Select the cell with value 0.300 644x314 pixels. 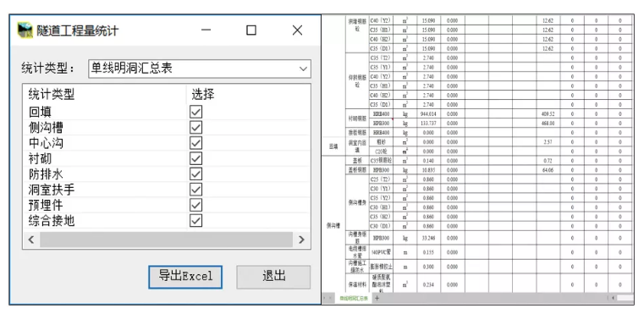pos(429,267)
